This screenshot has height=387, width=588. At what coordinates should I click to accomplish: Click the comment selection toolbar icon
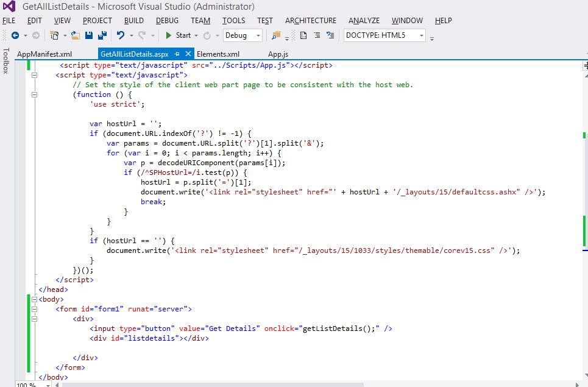click(x=330, y=35)
